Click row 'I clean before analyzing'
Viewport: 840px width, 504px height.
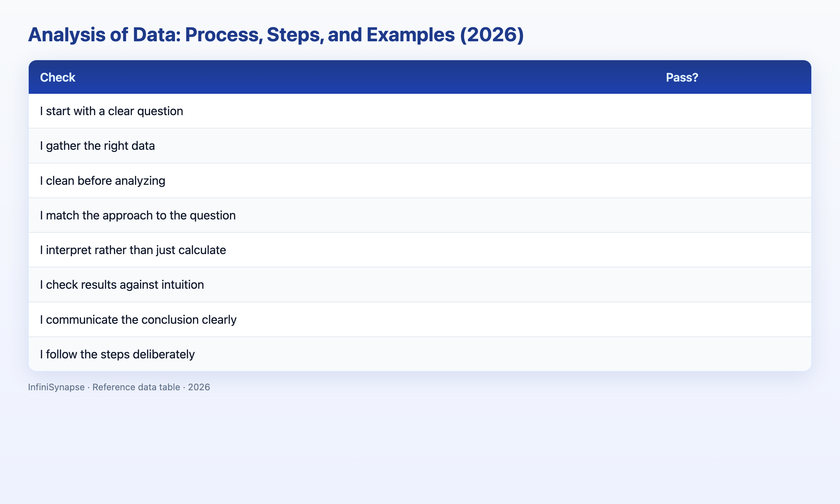pos(420,181)
